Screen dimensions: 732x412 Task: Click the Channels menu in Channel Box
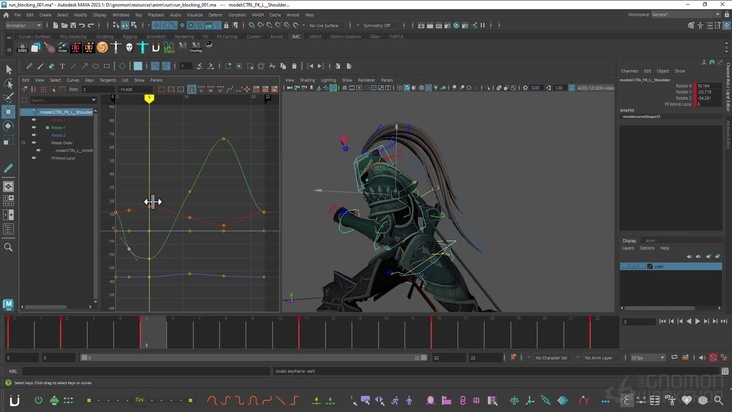pos(629,71)
